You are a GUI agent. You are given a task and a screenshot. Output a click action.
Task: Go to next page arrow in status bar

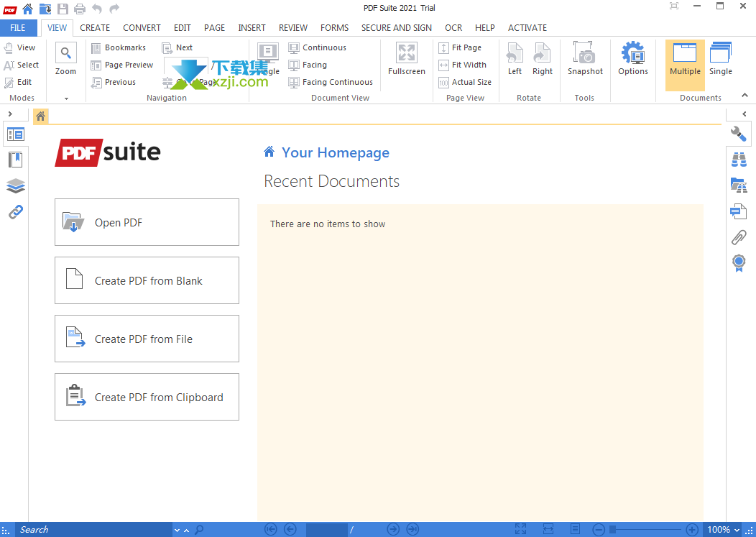tap(393, 529)
